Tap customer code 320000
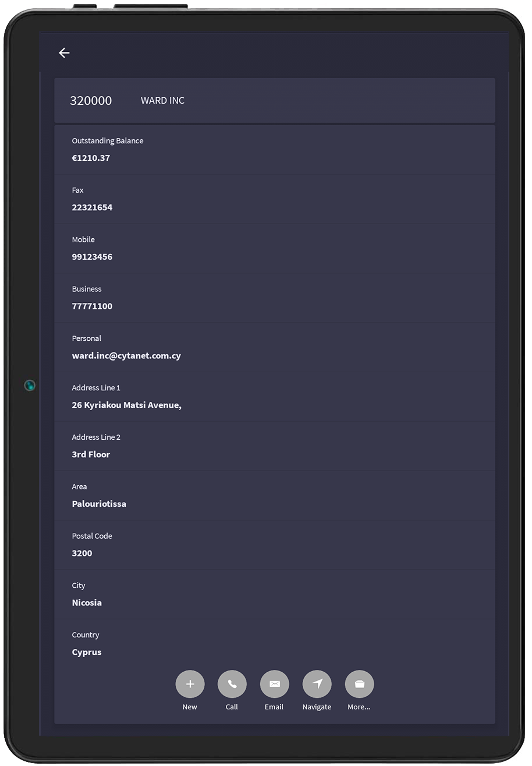 (91, 101)
